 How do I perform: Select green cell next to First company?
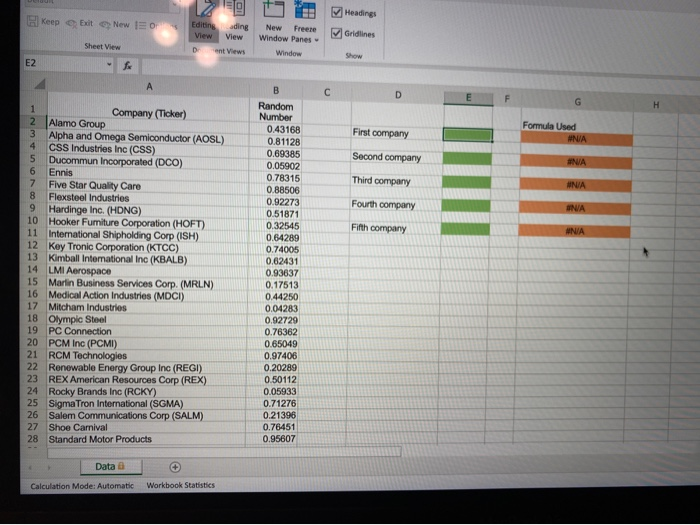pyautogui.click(x=468, y=135)
